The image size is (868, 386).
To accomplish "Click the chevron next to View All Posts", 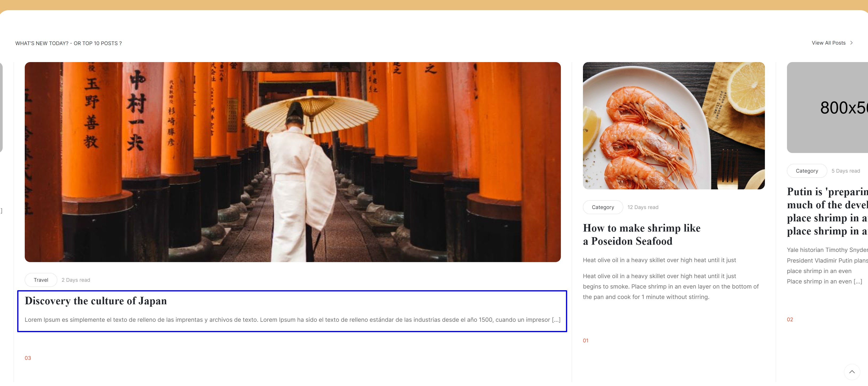I will coord(852,43).
